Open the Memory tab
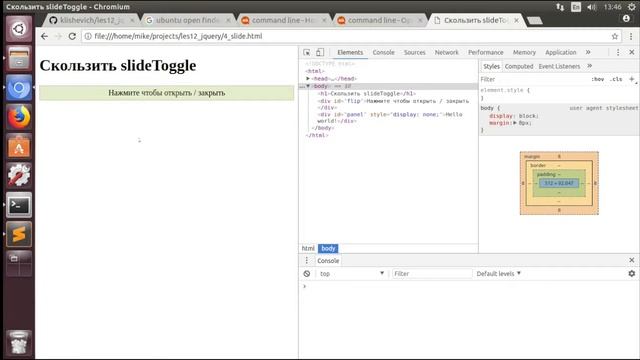This screenshot has height=360, width=640. (x=524, y=52)
